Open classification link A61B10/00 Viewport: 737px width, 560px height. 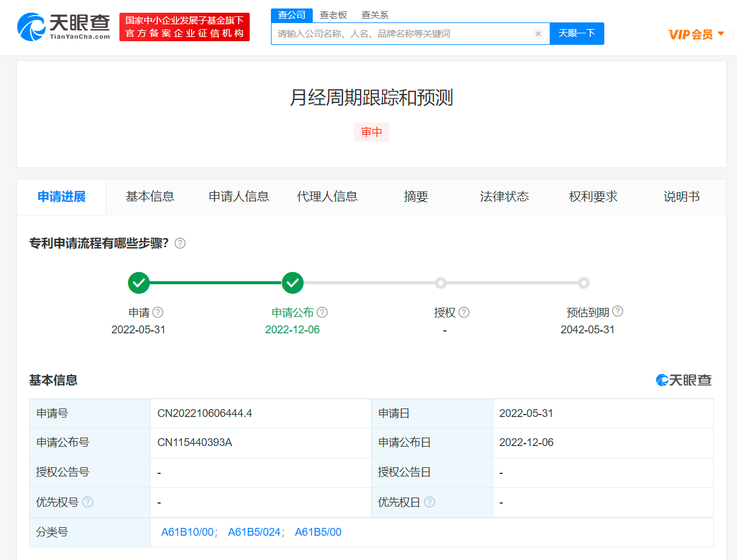pos(187,532)
